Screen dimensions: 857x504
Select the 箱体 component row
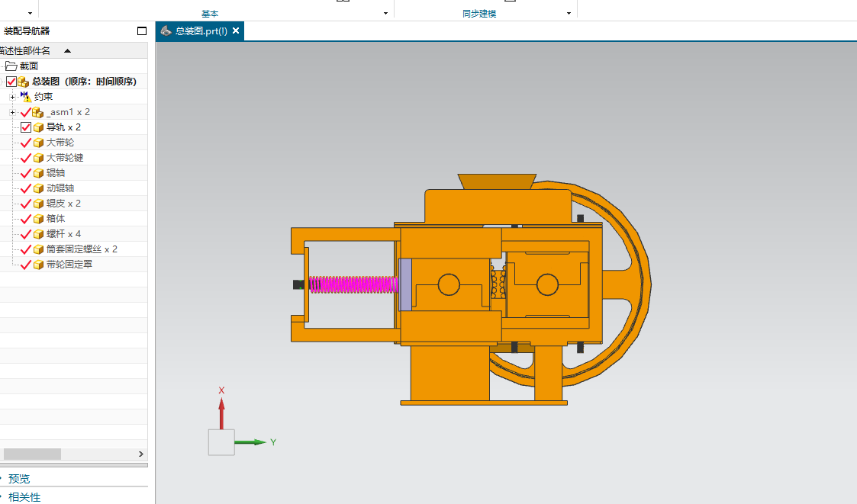[x=74, y=219]
